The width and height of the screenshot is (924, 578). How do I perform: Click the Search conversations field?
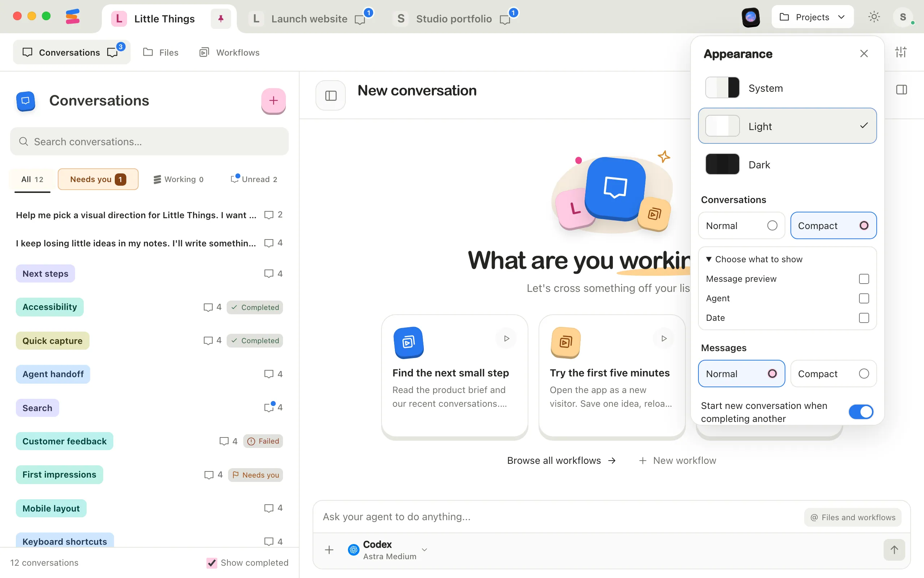(x=149, y=142)
